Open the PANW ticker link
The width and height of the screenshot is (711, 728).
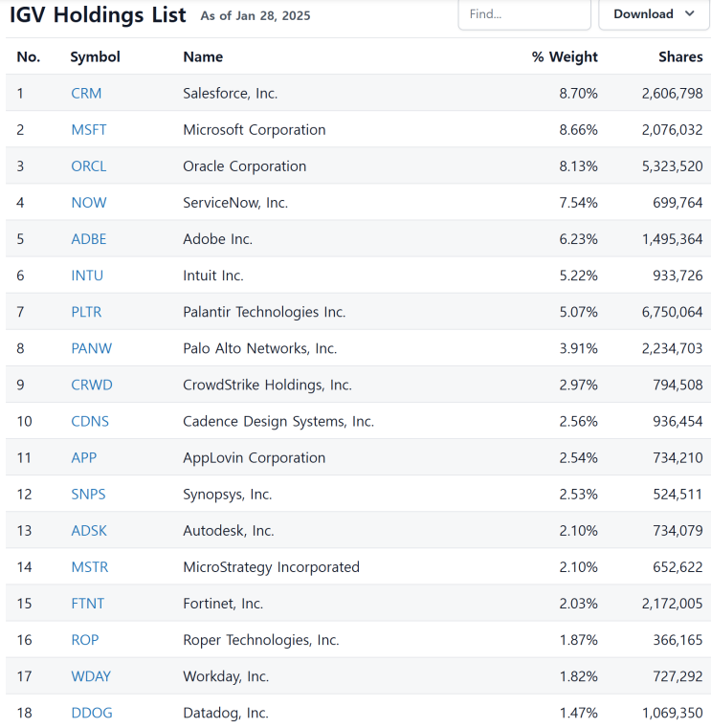click(x=91, y=348)
